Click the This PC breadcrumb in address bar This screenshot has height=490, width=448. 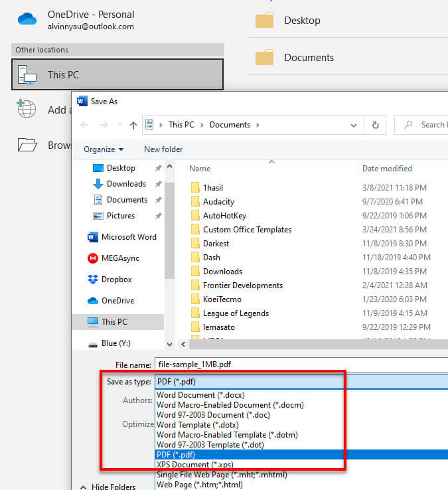click(181, 125)
